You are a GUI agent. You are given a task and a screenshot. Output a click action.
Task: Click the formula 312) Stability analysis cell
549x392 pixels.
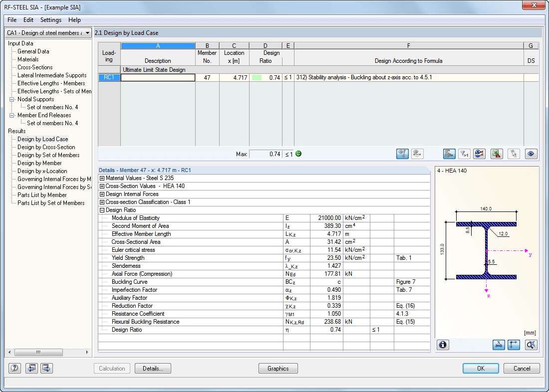pos(409,78)
